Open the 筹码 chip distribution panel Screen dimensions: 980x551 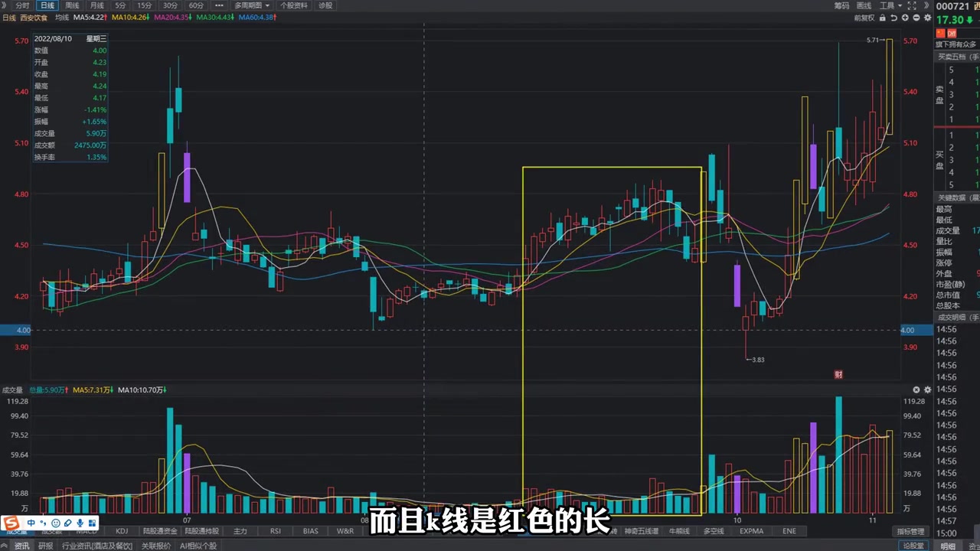[841, 5]
